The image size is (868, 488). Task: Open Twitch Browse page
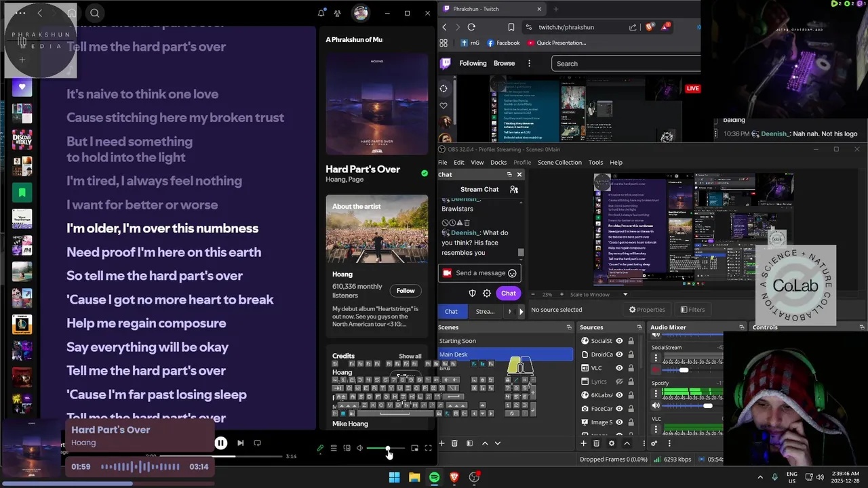coord(504,63)
